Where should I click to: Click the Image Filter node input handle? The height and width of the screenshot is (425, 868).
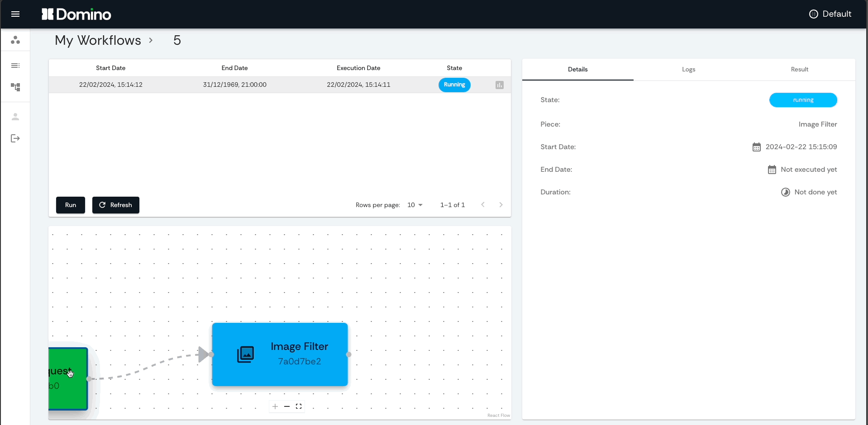click(x=211, y=354)
